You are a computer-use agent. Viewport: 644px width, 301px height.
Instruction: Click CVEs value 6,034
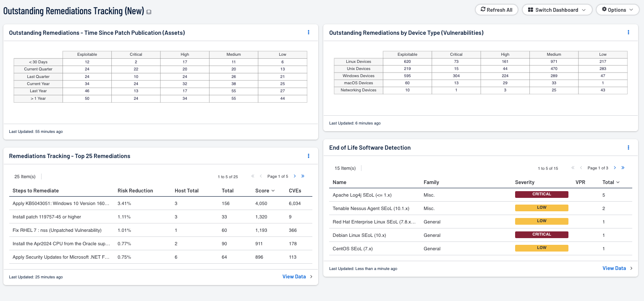[x=295, y=203]
